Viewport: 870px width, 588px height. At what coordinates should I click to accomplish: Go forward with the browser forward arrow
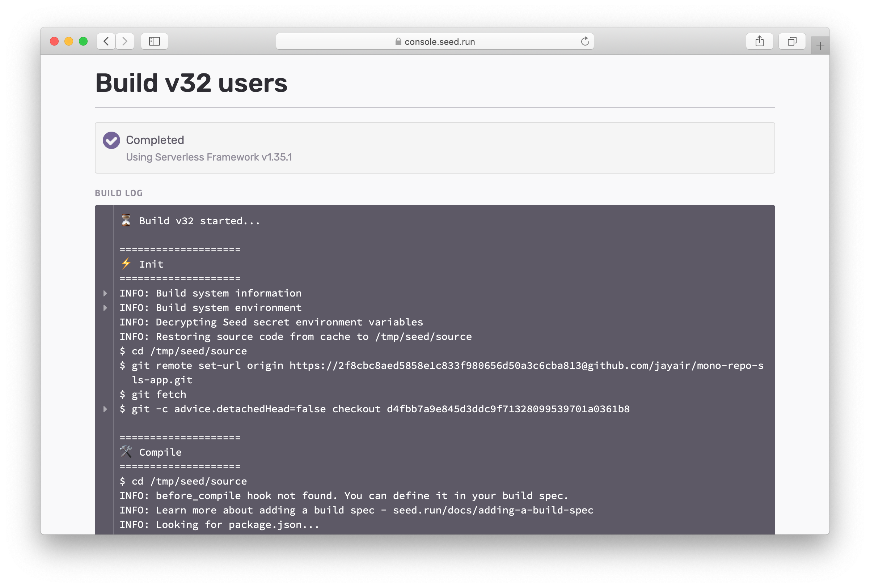coord(124,41)
